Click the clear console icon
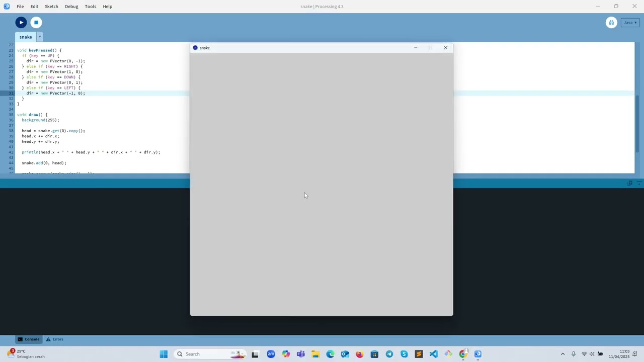This screenshot has height=362, width=644. (x=639, y=183)
